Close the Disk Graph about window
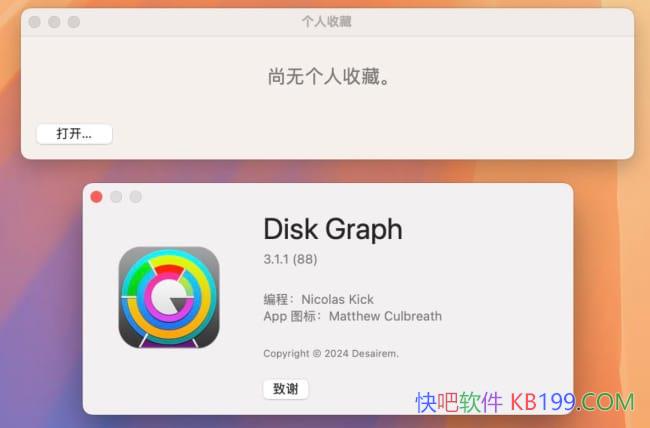This screenshot has width=650, height=428. tap(97, 197)
